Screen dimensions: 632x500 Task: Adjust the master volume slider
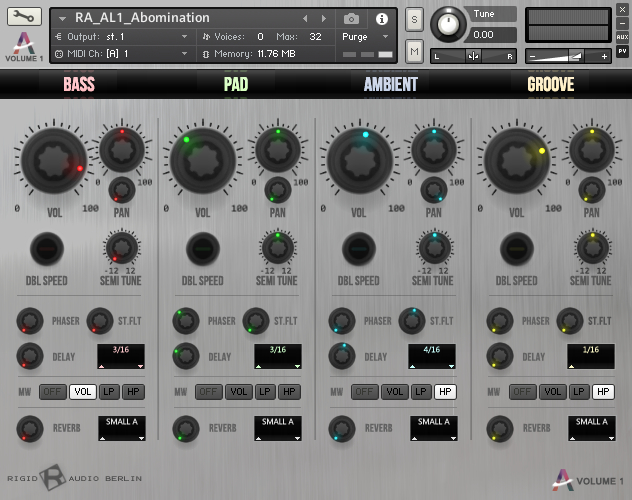pos(568,56)
